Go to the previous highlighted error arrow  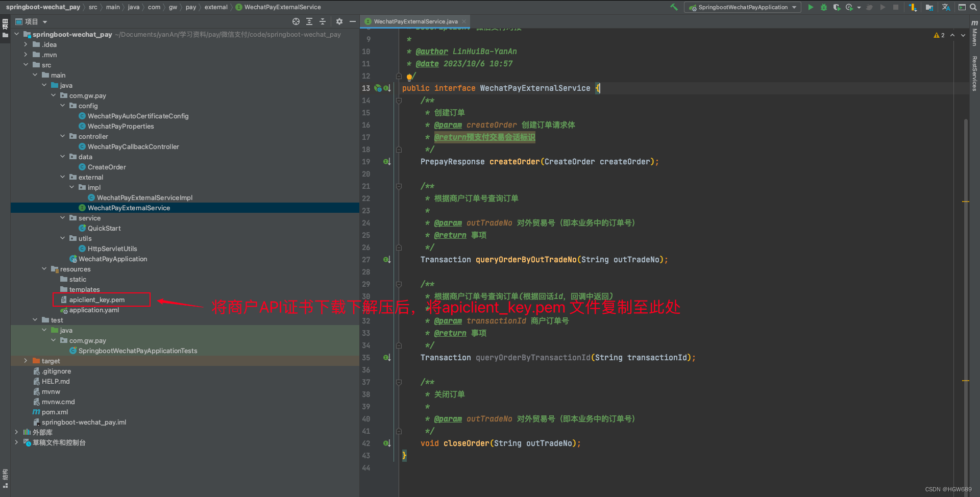(x=952, y=35)
